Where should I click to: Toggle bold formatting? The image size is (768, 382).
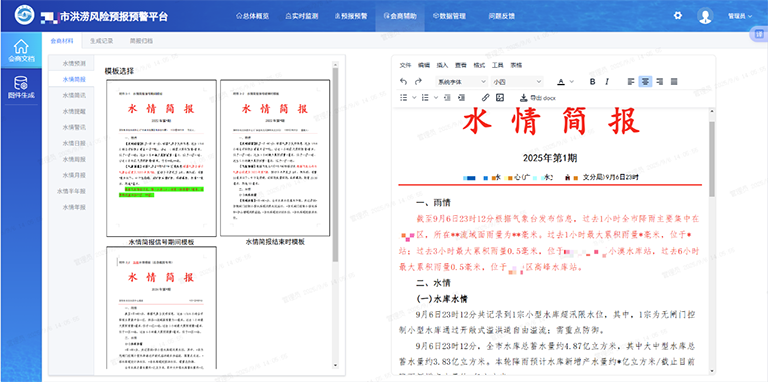click(x=592, y=82)
